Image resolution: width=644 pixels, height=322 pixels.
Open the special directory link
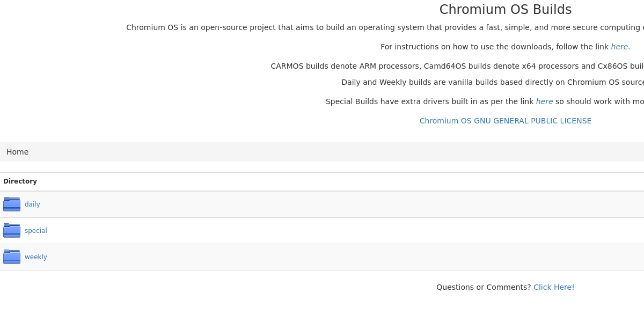(36, 231)
